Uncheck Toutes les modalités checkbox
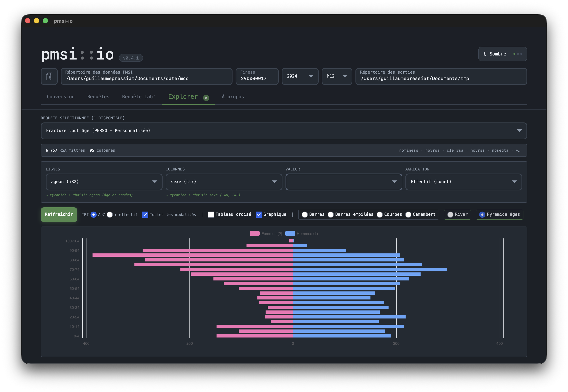The width and height of the screenshot is (568, 392). (145, 214)
